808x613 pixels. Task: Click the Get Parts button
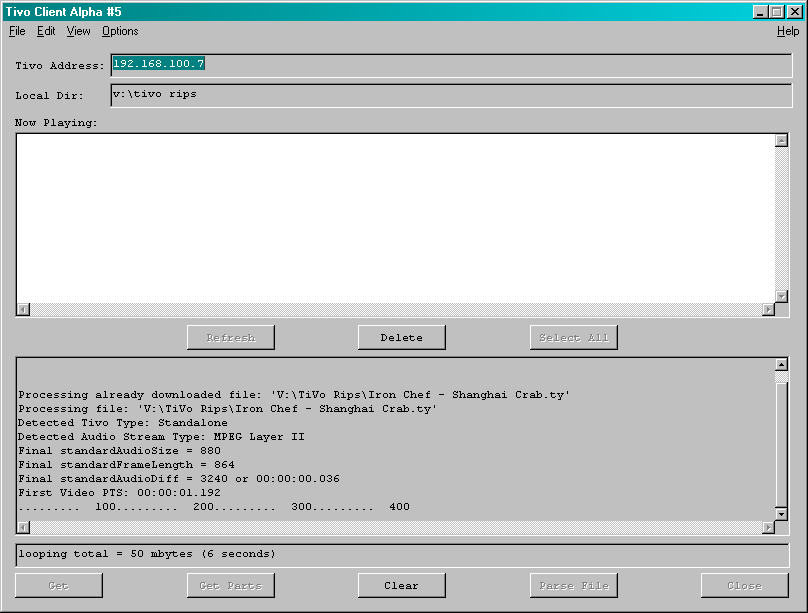[230, 585]
